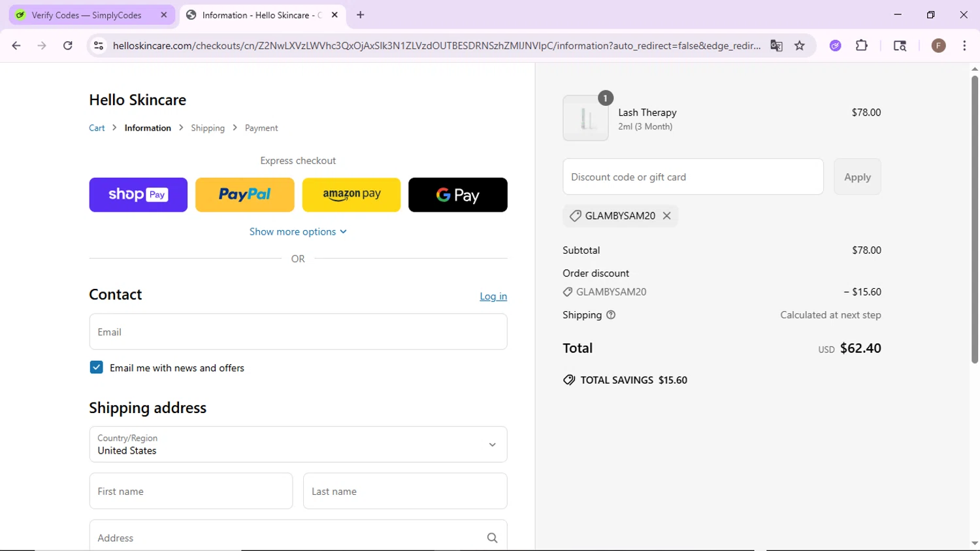Close the Information Hello Skincare tab
The width and height of the screenshot is (980, 551).
point(335,15)
